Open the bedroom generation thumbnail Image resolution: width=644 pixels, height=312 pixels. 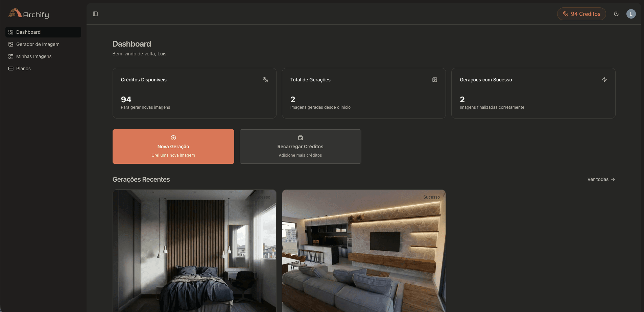(x=194, y=251)
